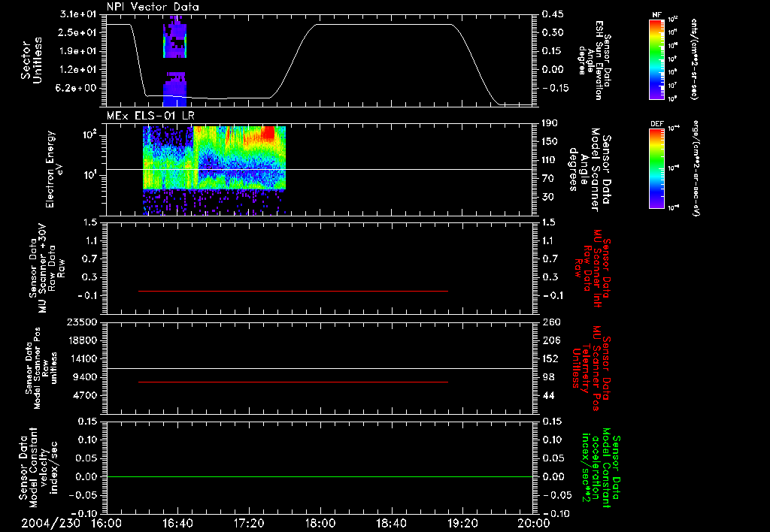Select the red "MU Scanner Init Raw Data" label

coord(592,268)
